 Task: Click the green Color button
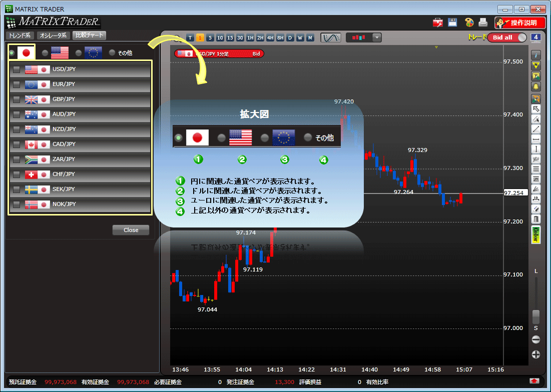[535, 235]
